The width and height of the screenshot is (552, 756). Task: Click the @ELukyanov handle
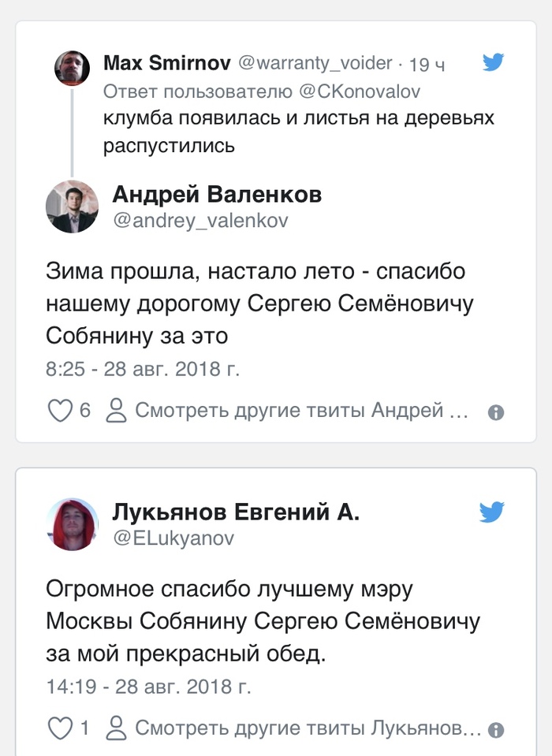click(x=173, y=538)
